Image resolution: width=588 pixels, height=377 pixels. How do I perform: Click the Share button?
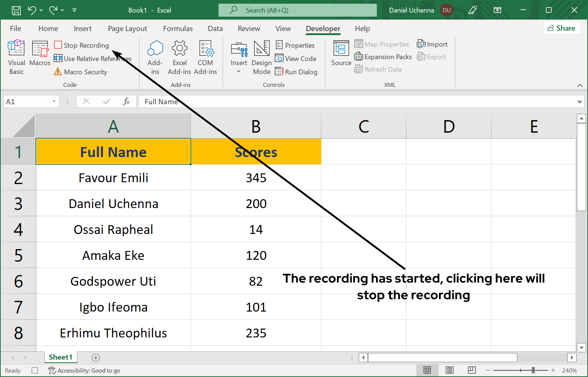pyautogui.click(x=561, y=28)
